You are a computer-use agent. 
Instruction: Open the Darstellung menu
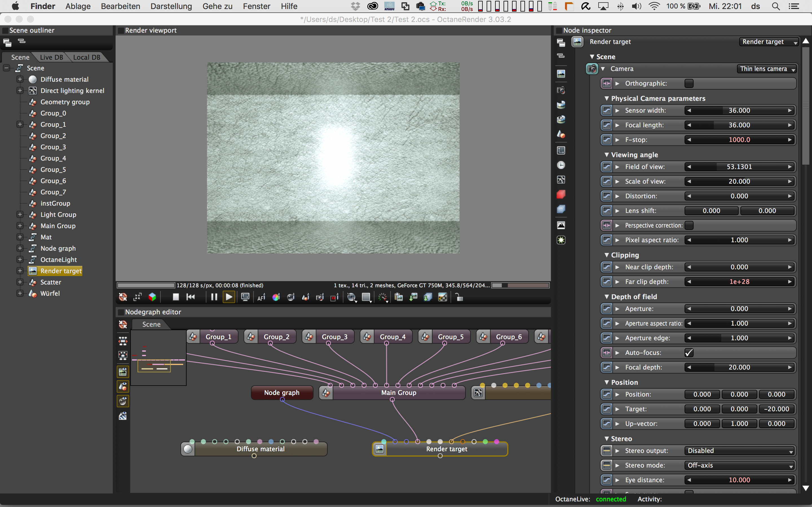(171, 6)
